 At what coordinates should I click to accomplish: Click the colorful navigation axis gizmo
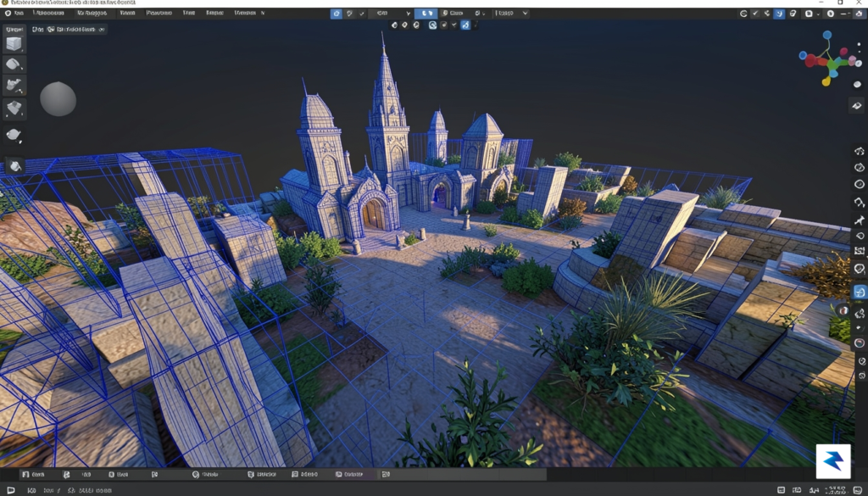point(827,59)
